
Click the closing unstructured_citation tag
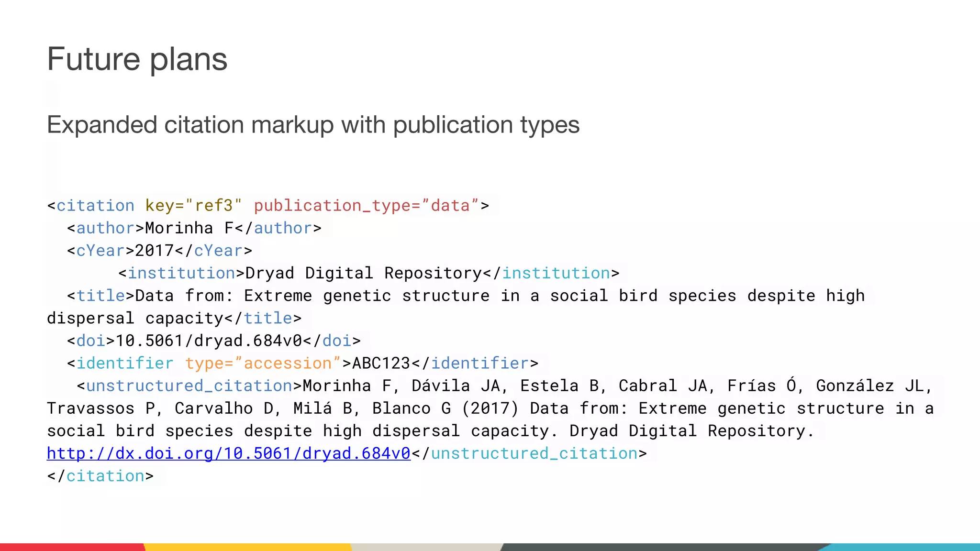coord(529,453)
